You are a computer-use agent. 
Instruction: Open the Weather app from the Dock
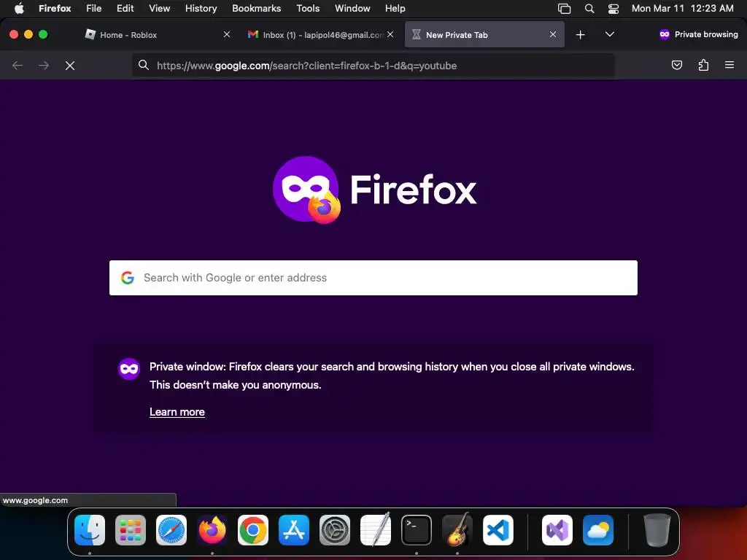coord(598,530)
